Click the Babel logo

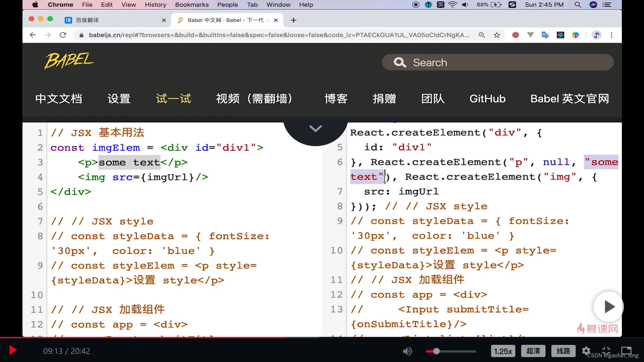69,61
